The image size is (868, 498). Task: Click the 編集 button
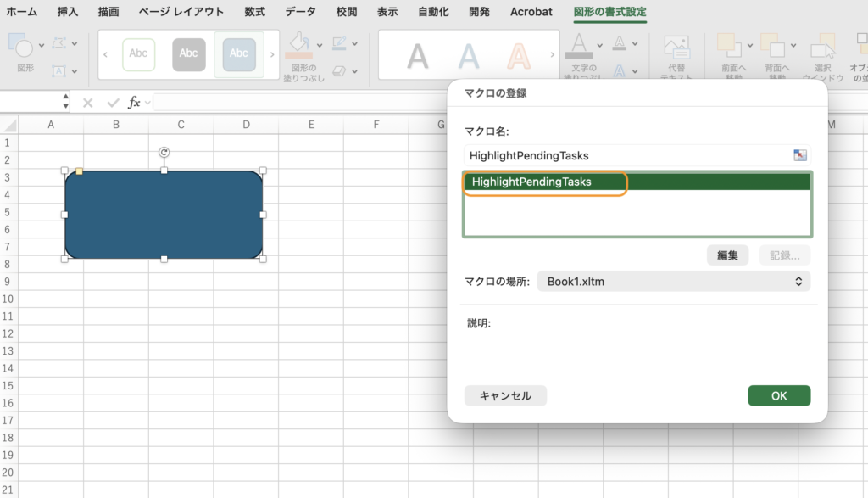point(727,255)
